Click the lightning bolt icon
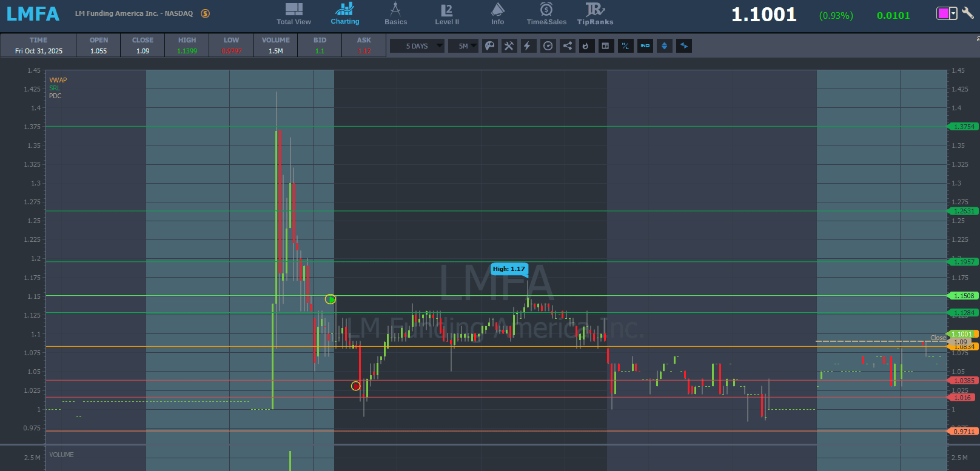This screenshot has width=980, height=471. click(528, 46)
